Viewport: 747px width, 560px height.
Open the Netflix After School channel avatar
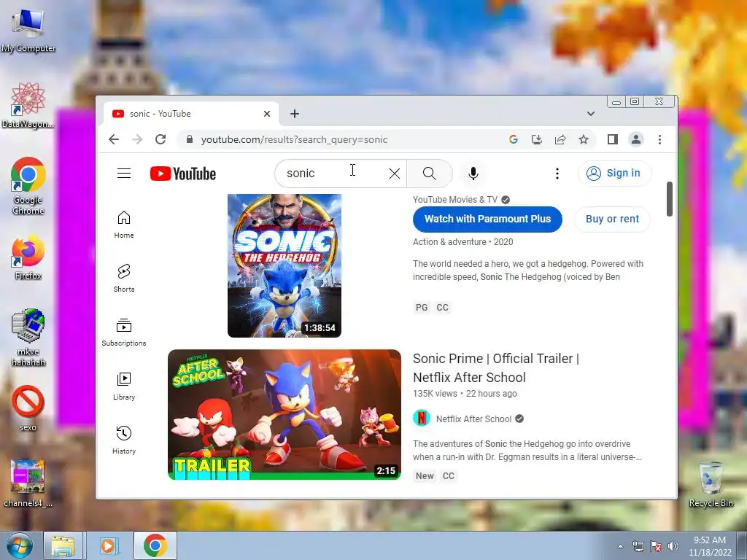[x=421, y=419]
